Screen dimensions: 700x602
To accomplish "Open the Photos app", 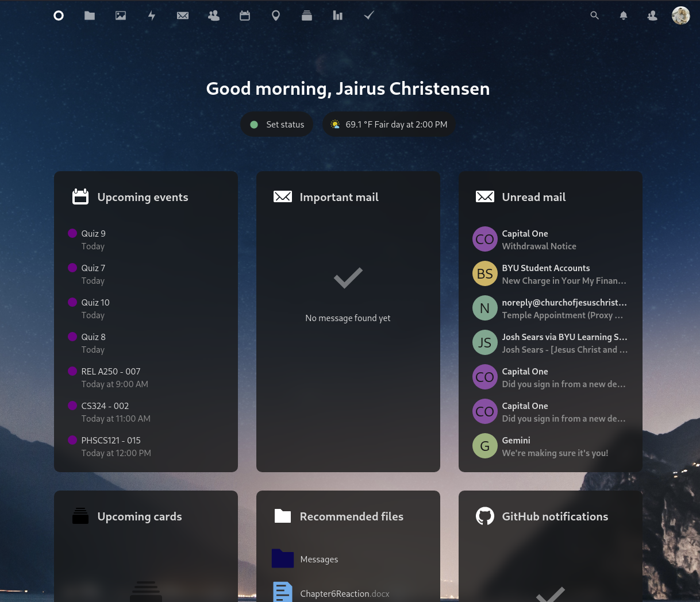I will [x=121, y=16].
